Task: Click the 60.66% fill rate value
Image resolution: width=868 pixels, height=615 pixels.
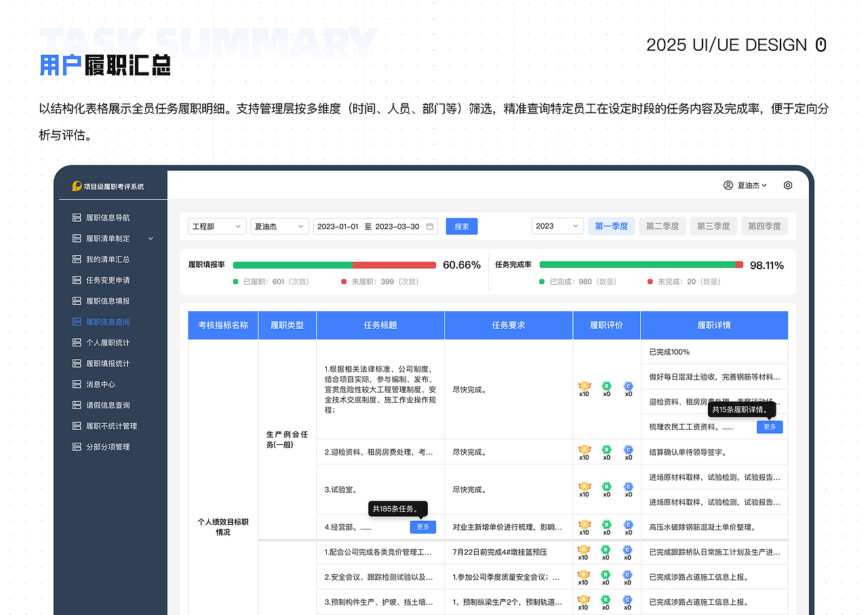Action: point(462,265)
